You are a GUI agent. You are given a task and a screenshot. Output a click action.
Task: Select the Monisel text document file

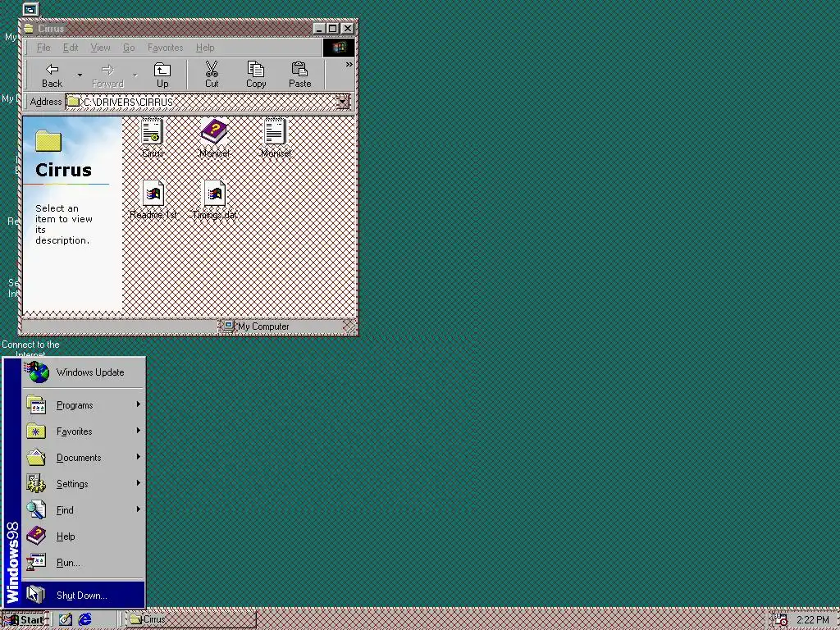(x=276, y=138)
